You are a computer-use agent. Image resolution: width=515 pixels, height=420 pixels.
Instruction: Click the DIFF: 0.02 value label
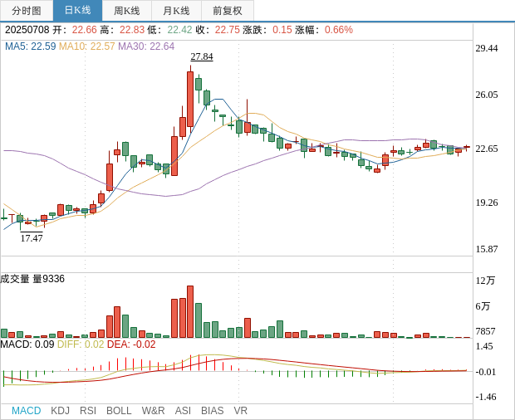coord(81,344)
